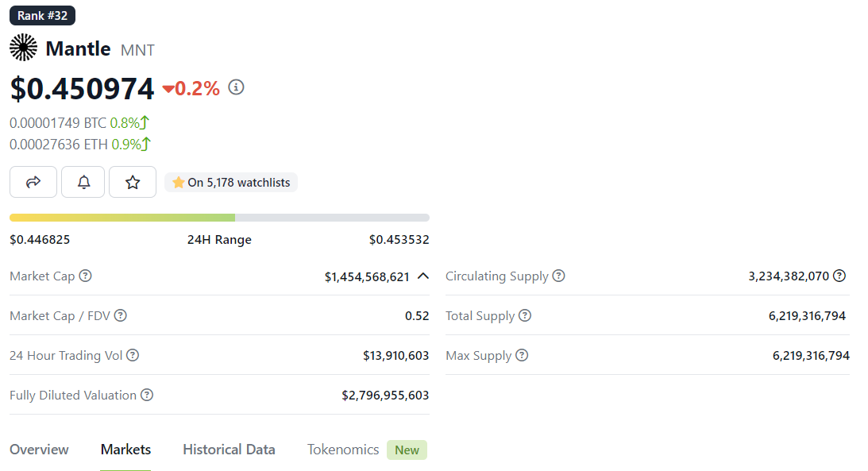Click info icon next to price change
The width and height of the screenshot is (868, 471).
[x=236, y=87]
